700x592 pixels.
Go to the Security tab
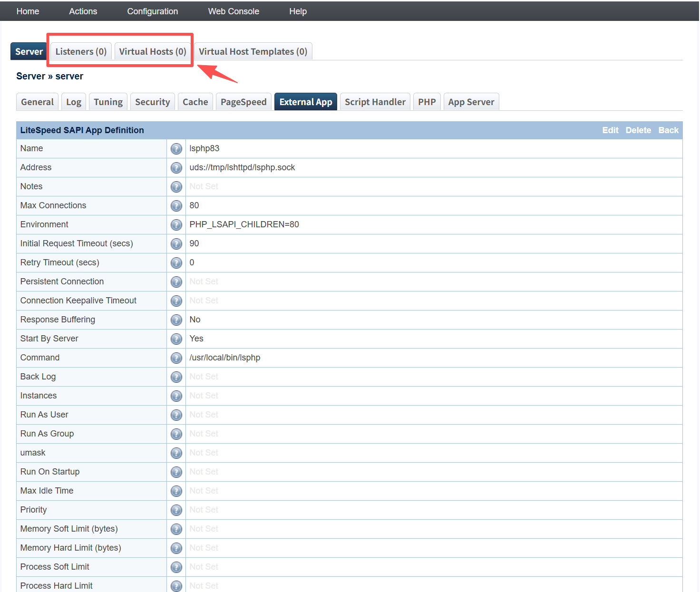pyautogui.click(x=152, y=102)
